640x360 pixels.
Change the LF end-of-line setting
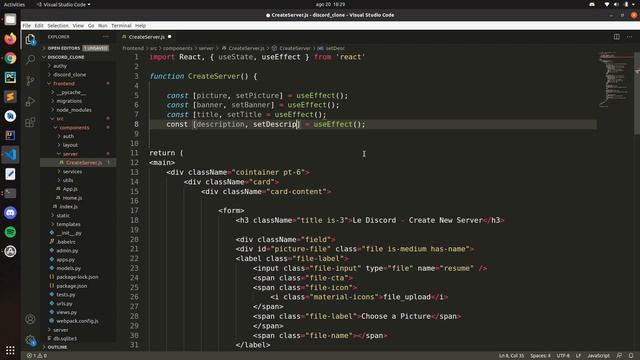578,356
